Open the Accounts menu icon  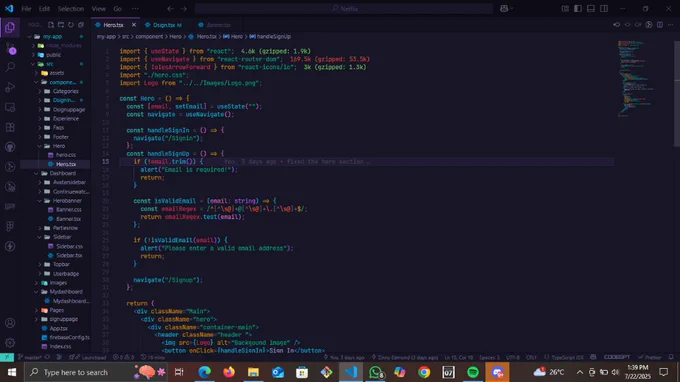(x=10, y=323)
